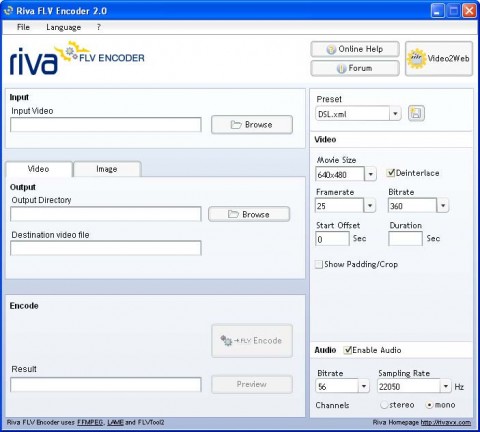Screen dimensions: 480x432
Task: Open the Movie Size dropdown
Action: click(x=370, y=174)
